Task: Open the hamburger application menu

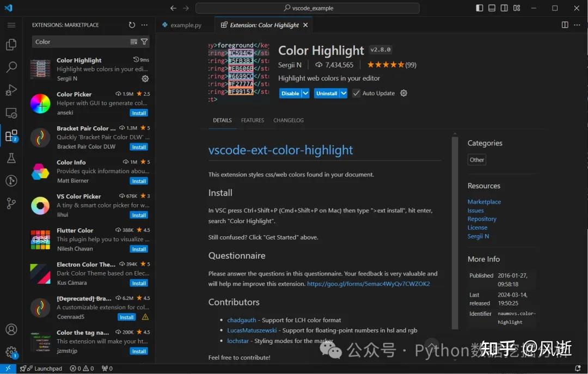Action: point(11,25)
